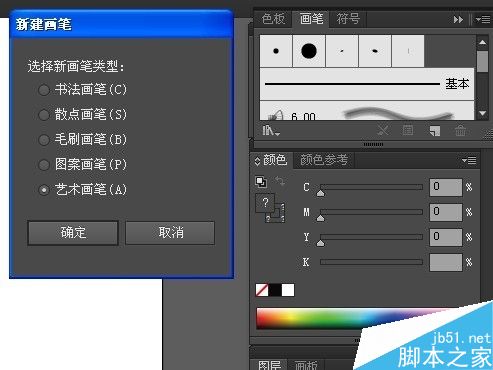493x370 pixels.
Task: Switch to the 符号 tab
Action: pyautogui.click(x=348, y=19)
